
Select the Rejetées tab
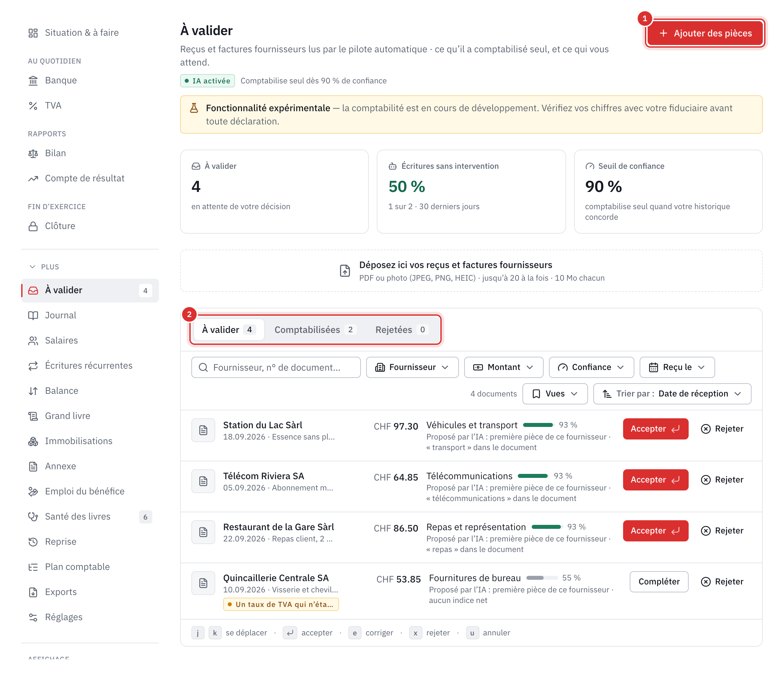point(402,330)
